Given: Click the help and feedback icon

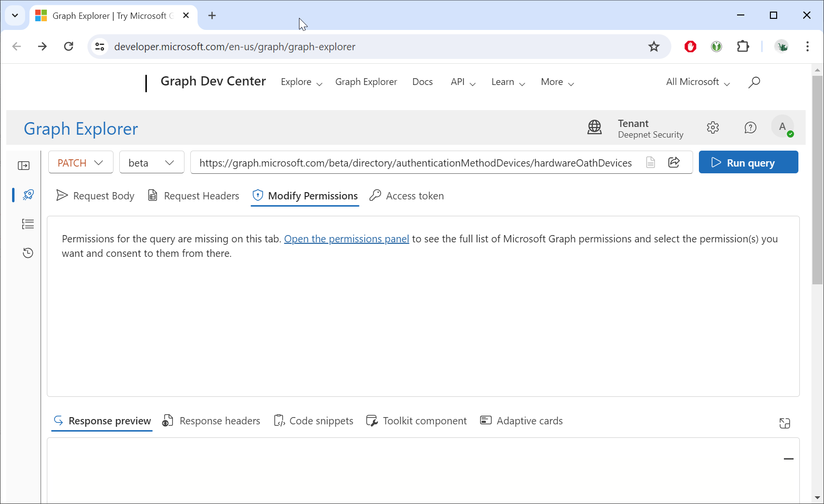Looking at the screenshot, I should [750, 127].
